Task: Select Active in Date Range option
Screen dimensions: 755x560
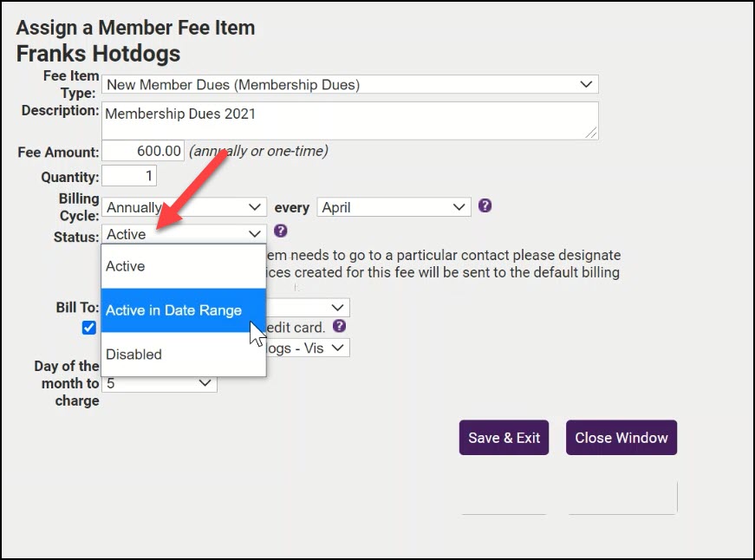Action: click(183, 310)
